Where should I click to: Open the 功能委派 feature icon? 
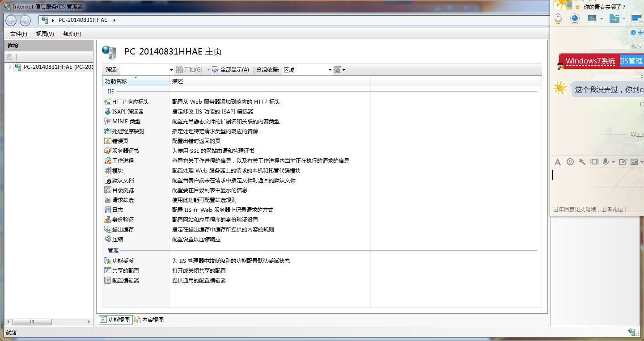[107, 261]
